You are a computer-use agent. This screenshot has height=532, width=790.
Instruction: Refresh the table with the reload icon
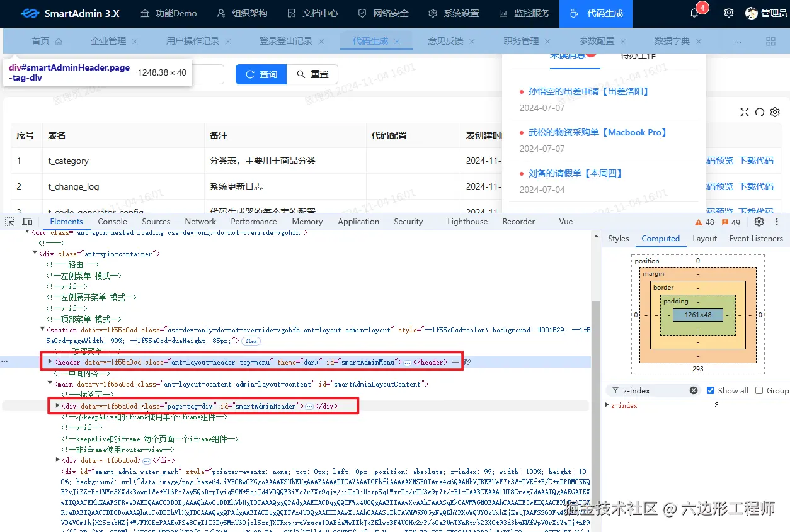[760, 112]
